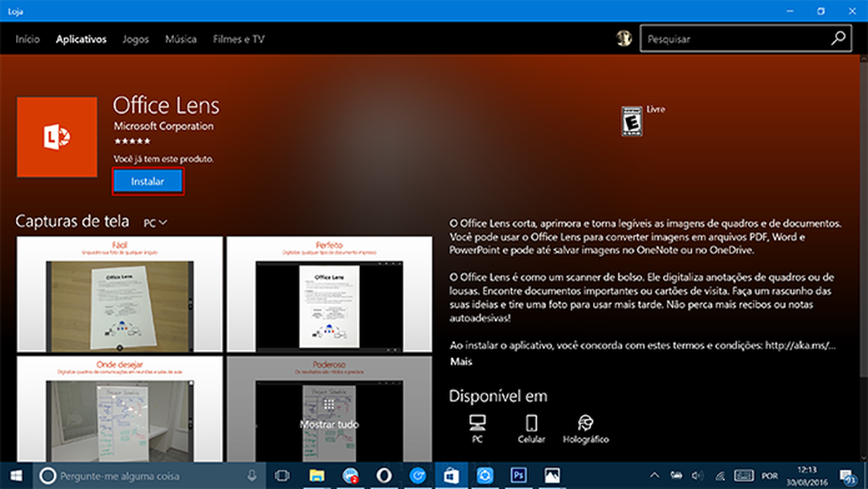Click the volume tray icon
This screenshot has height=489, width=868.
point(698,475)
